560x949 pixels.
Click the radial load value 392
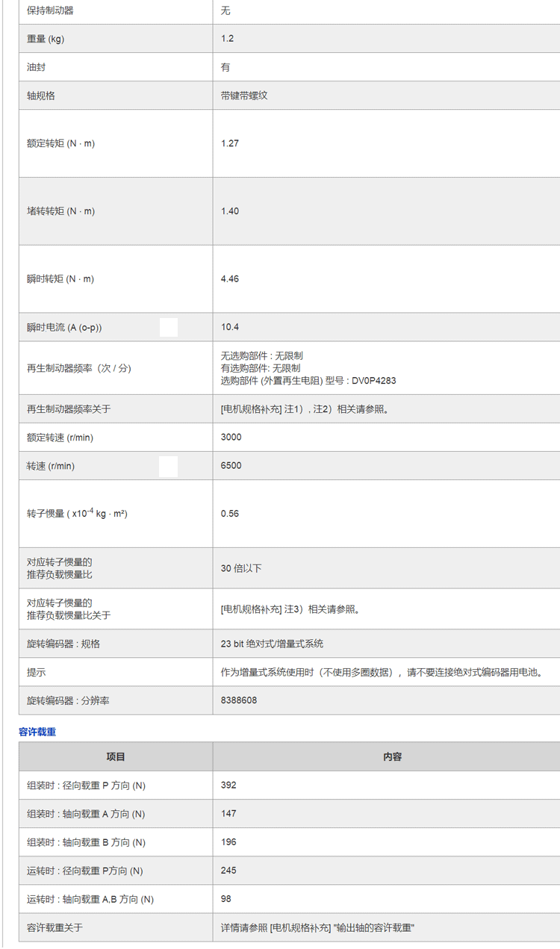pos(228,785)
